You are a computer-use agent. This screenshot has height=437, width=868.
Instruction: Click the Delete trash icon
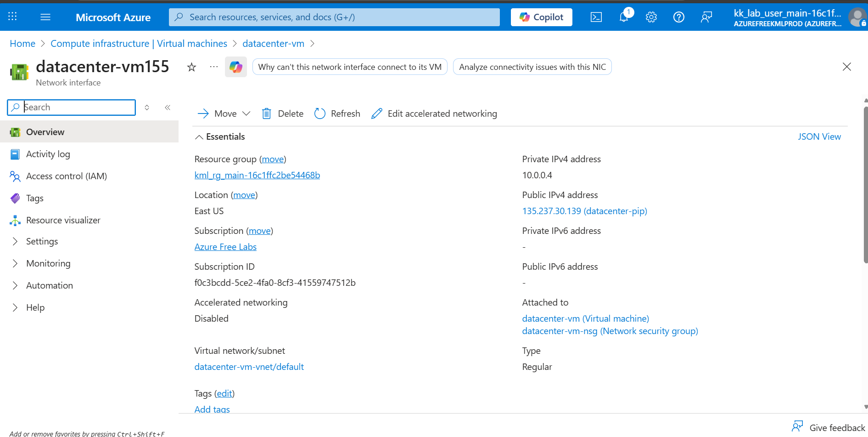[266, 114]
